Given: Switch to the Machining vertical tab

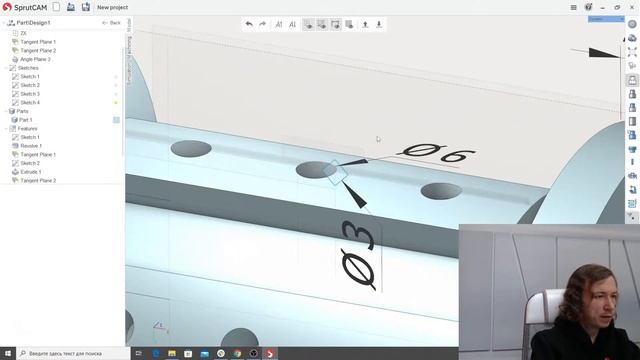Looking at the screenshot, I should [x=129, y=47].
